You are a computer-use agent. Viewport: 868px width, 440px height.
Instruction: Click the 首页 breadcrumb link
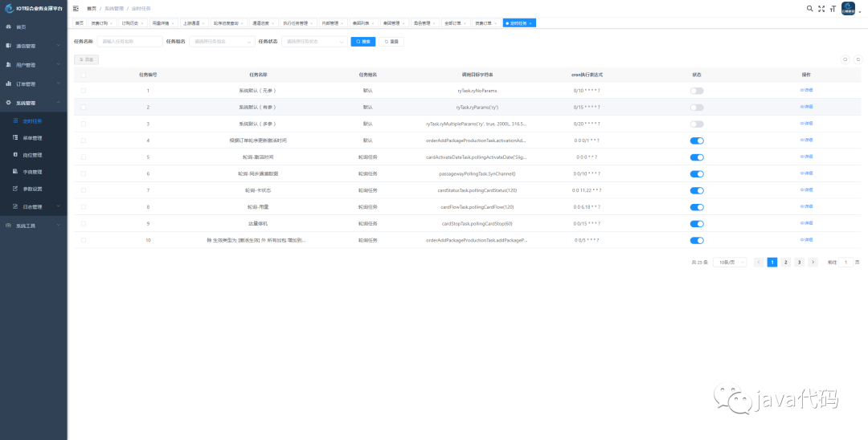(x=92, y=9)
